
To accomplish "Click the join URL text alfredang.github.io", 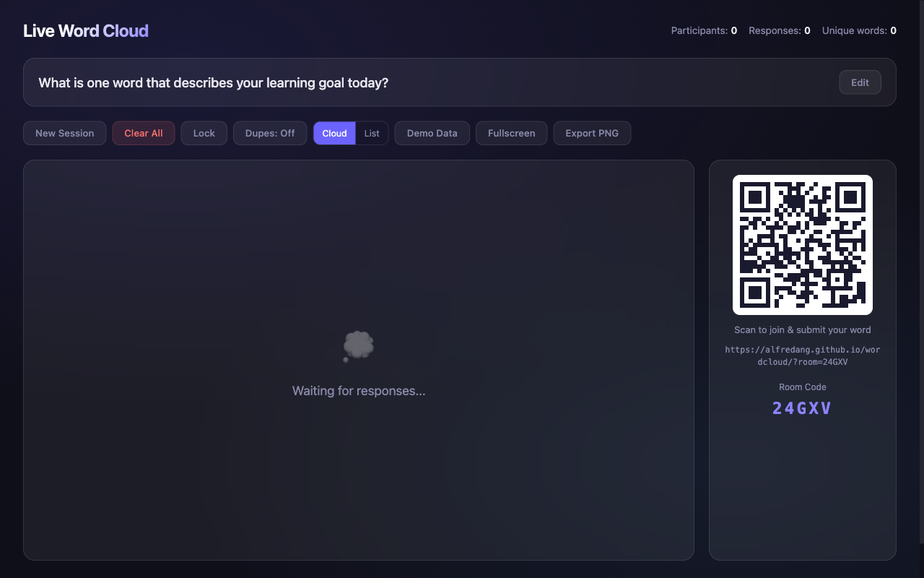I will [803, 355].
